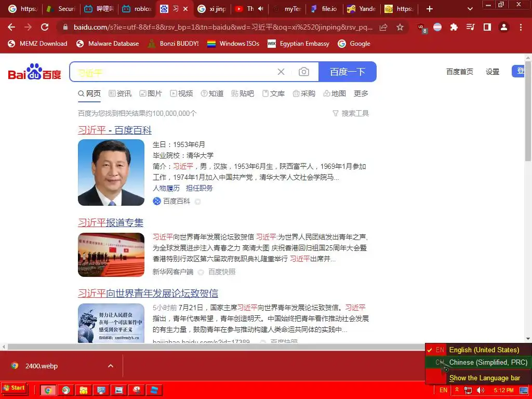
Task: Switch to the 文库 tab
Action: (x=273, y=94)
